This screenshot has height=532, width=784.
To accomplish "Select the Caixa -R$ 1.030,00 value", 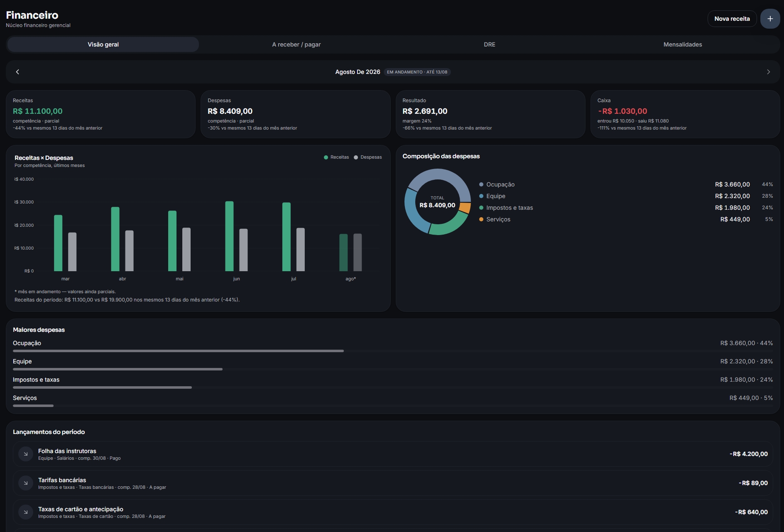I will [622, 111].
